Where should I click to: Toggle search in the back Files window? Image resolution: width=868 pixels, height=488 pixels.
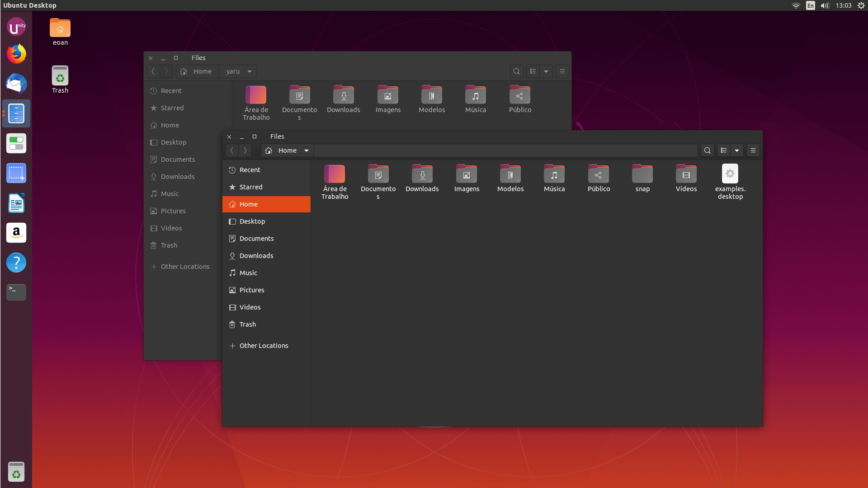coord(516,71)
